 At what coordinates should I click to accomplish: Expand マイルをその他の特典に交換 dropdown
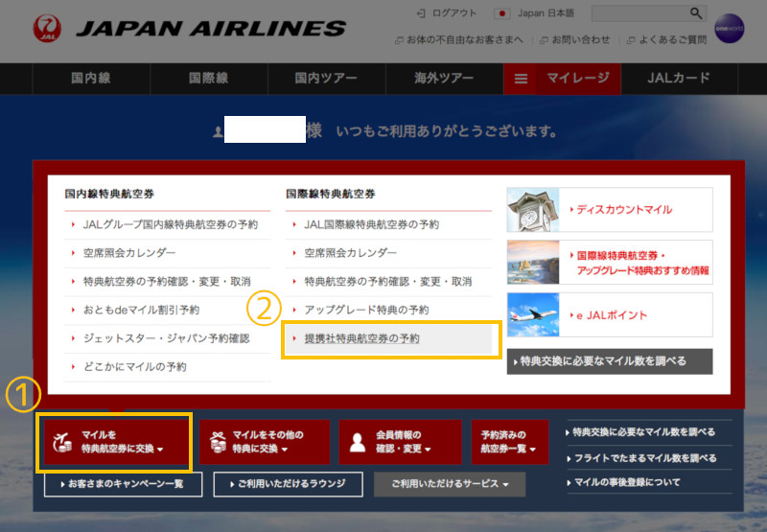pos(265,442)
